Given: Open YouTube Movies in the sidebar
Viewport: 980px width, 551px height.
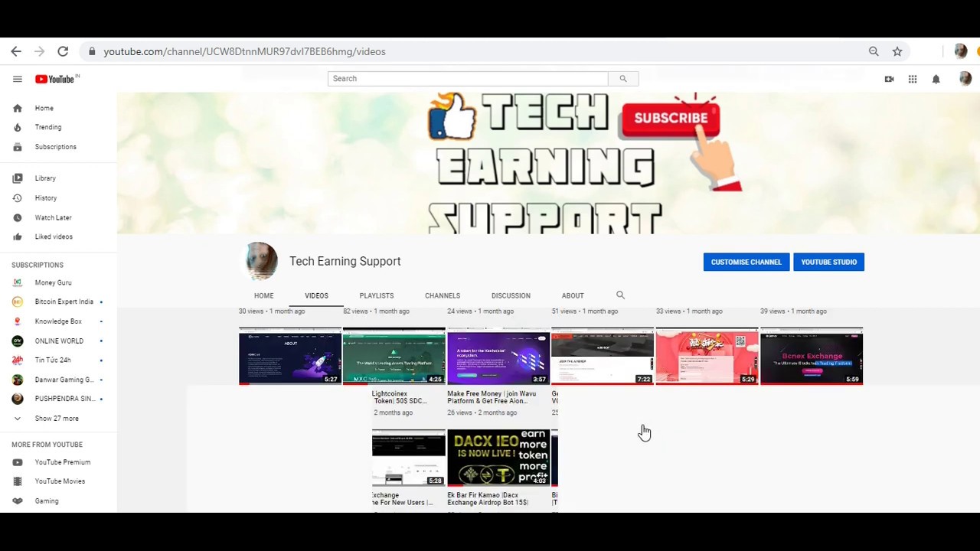Looking at the screenshot, I should (x=58, y=481).
